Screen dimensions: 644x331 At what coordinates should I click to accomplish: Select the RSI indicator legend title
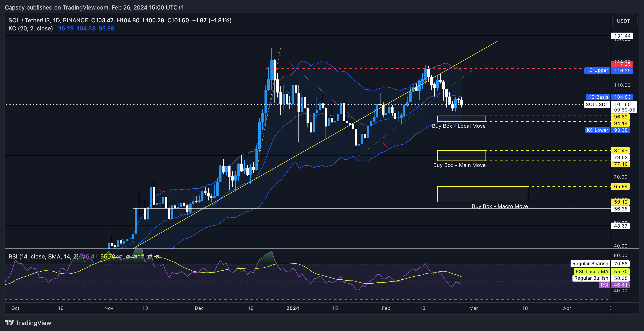point(43,256)
